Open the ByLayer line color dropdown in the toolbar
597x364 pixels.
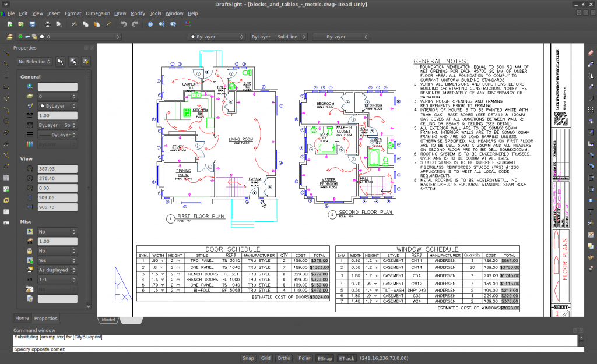pyautogui.click(x=217, y=37)
